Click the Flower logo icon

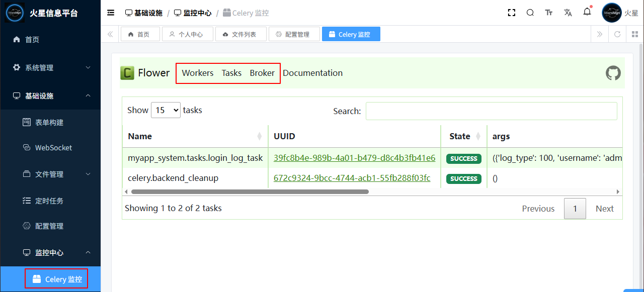pos(127,73)
